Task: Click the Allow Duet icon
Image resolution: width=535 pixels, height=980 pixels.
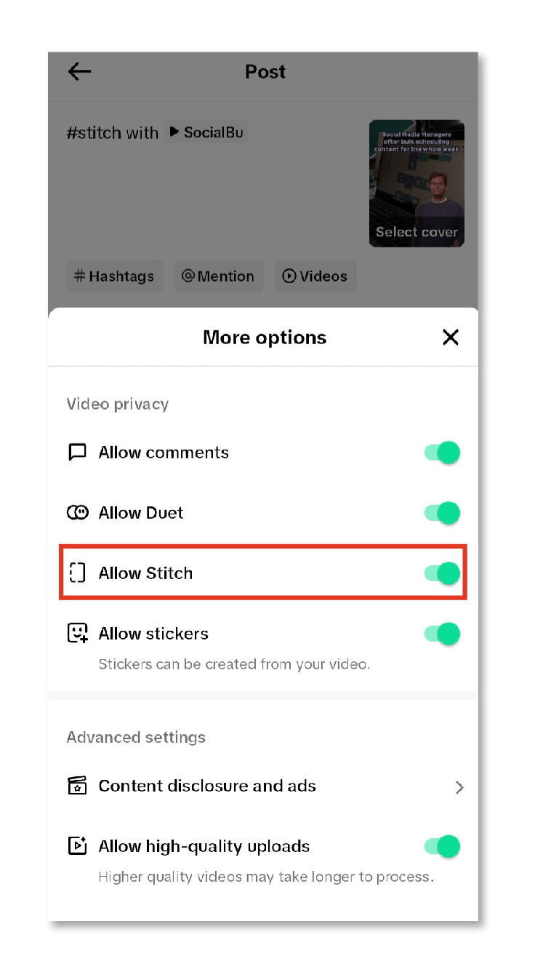Action: (x=77, y=513)
